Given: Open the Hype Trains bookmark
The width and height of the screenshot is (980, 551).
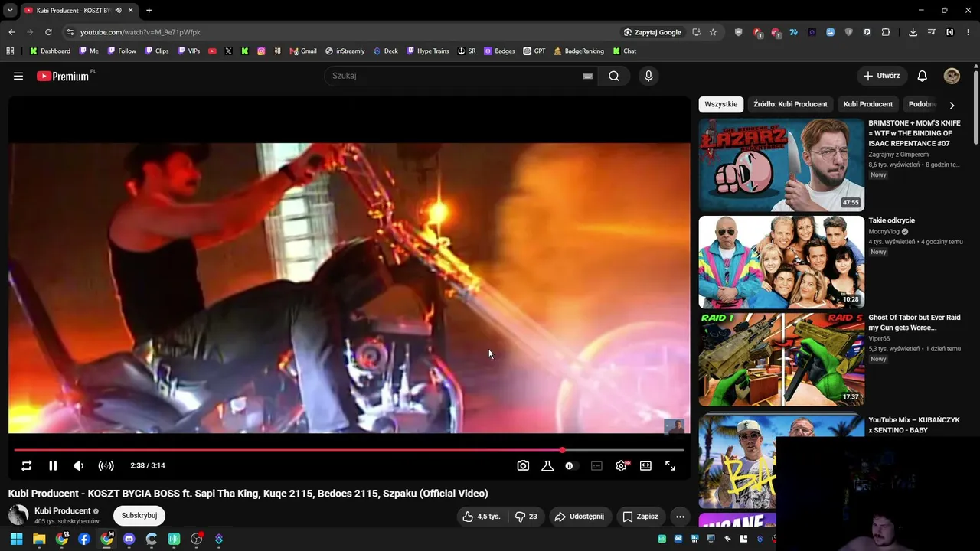Looking at the screenshot, I should click(x=427, y=51).
